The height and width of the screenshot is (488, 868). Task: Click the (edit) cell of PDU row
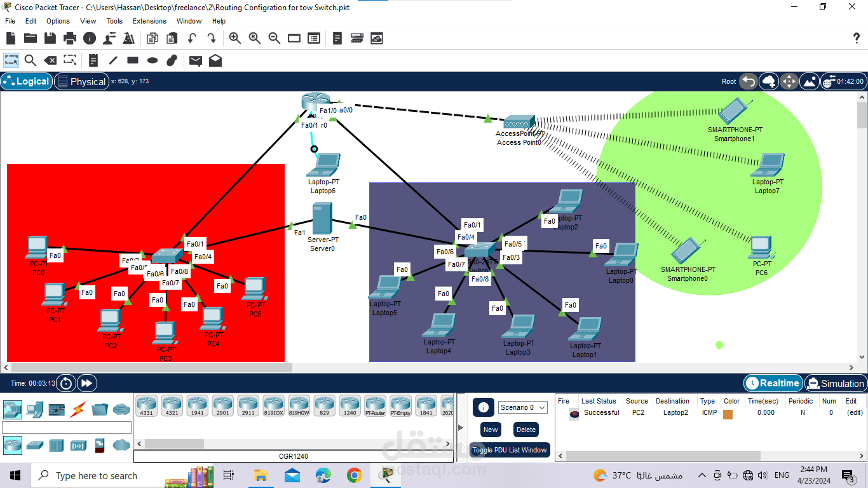click(855, 412)
